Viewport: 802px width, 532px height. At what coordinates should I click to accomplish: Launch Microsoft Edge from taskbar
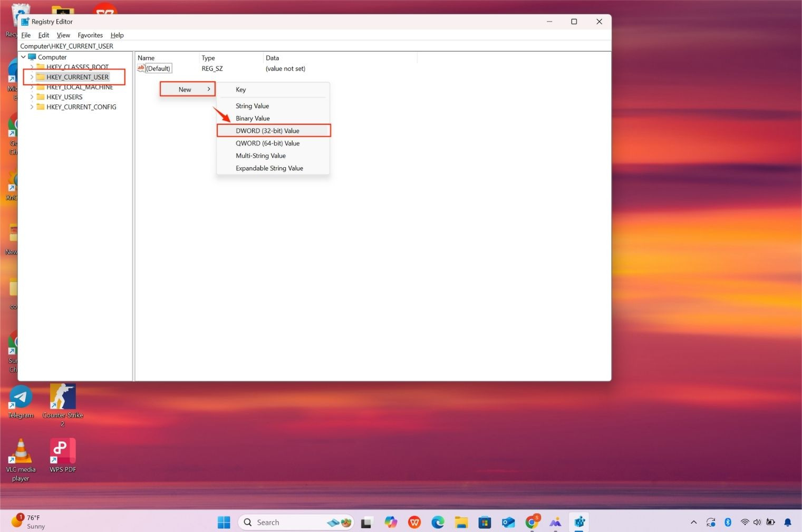(438, 522)
